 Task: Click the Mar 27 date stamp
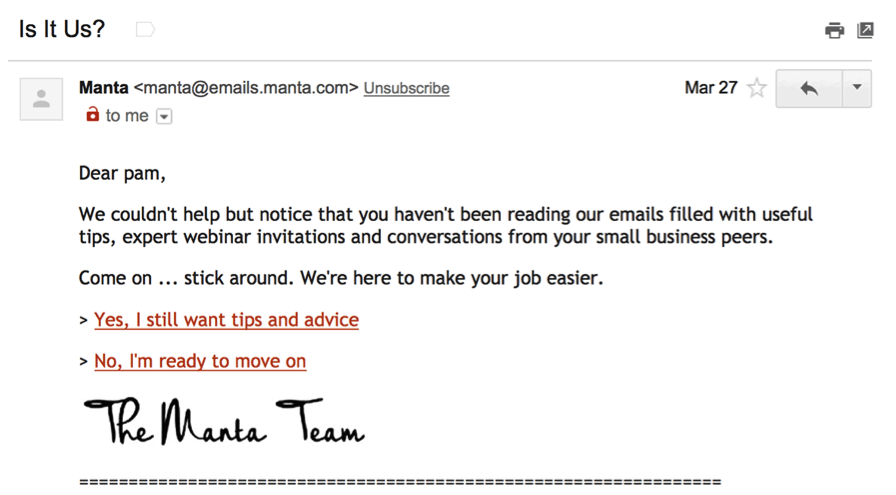pyautogui.click(x=711, y=87)
